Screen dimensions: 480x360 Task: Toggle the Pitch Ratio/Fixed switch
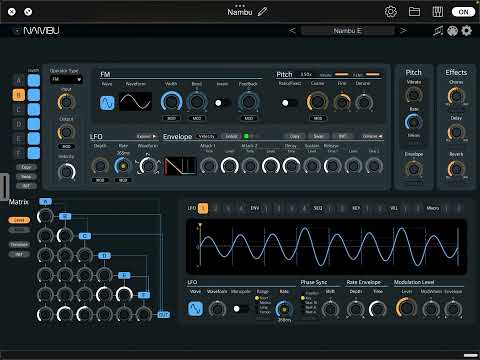click(289, 103)
